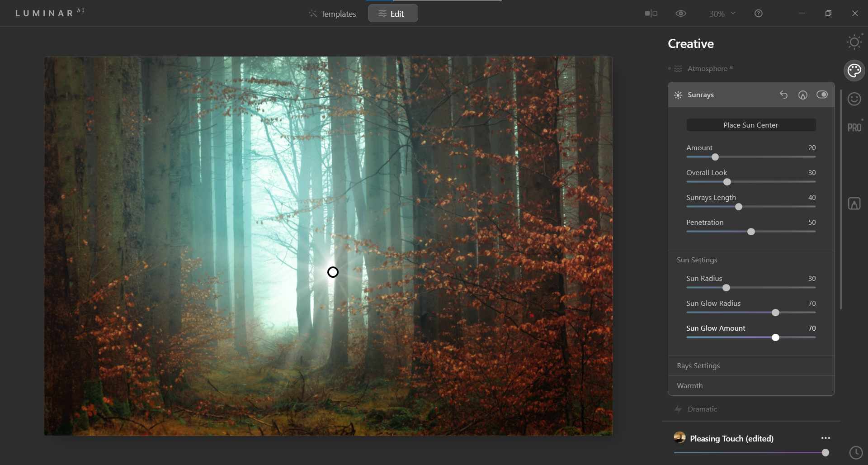868x465 pixels.
Task: Toggle the quick preview eye icon
Action: click(681, 14)
